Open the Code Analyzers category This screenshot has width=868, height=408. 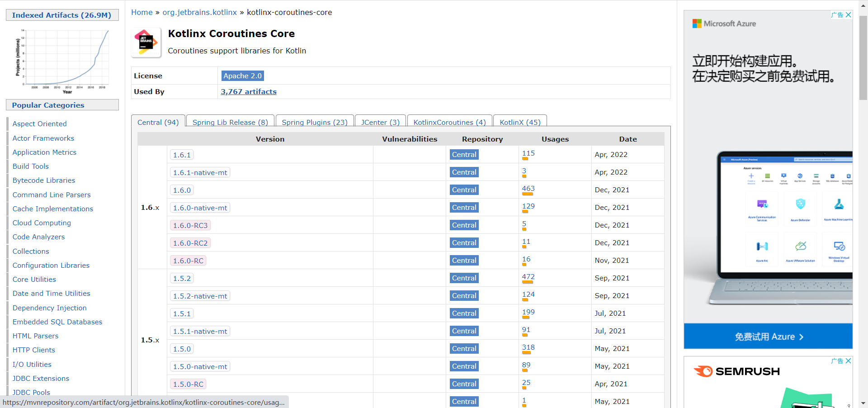click(38, 237)
